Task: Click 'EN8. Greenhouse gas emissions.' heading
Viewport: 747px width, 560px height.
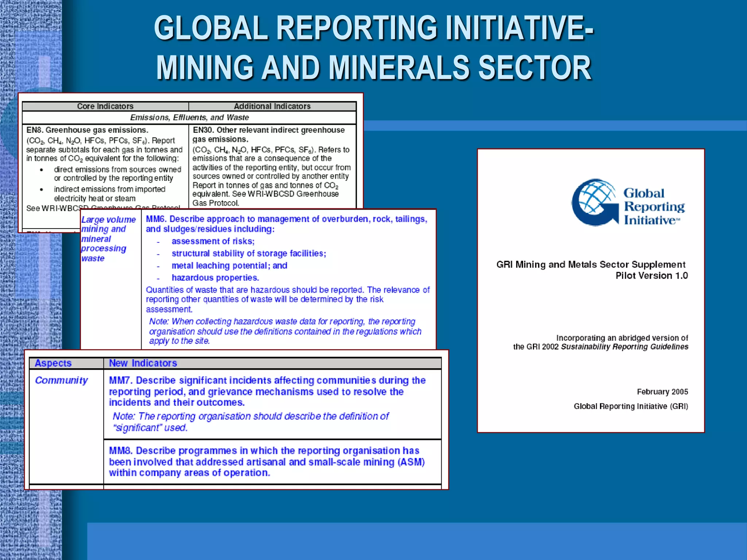Action: (87, 130)
